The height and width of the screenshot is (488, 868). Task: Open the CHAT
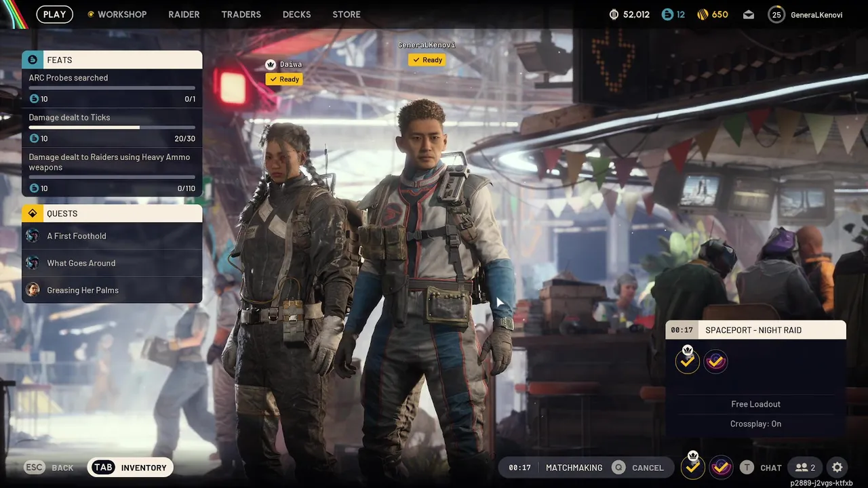click(x=771, y=468)
